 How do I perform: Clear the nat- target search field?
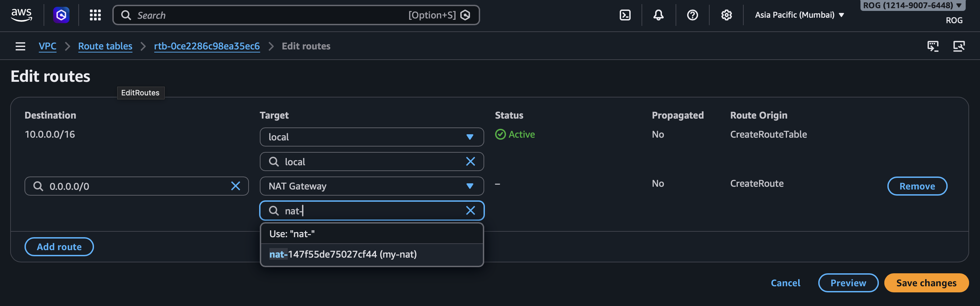pyautogui.click(x=470, y=211)
